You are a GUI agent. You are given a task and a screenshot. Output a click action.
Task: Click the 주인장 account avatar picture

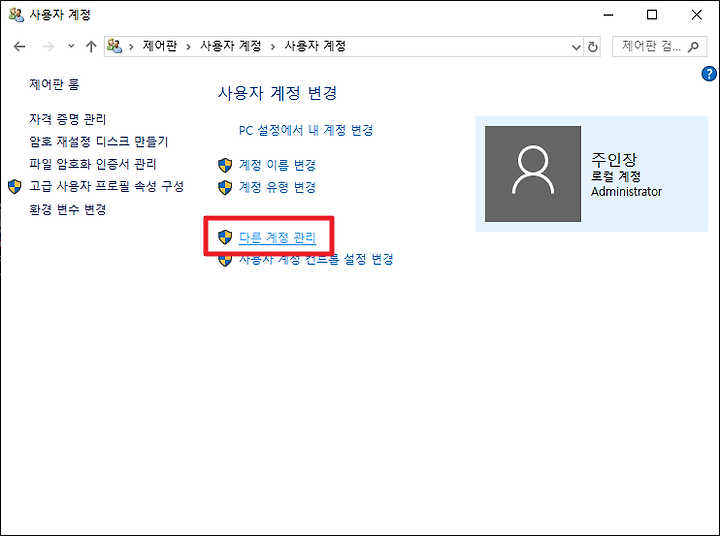click(533, 174)
